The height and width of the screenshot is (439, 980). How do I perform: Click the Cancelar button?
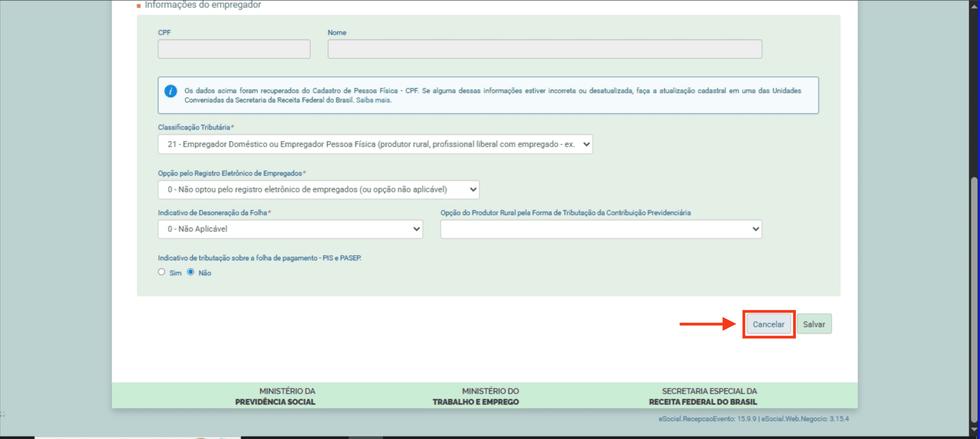point(768,324)
